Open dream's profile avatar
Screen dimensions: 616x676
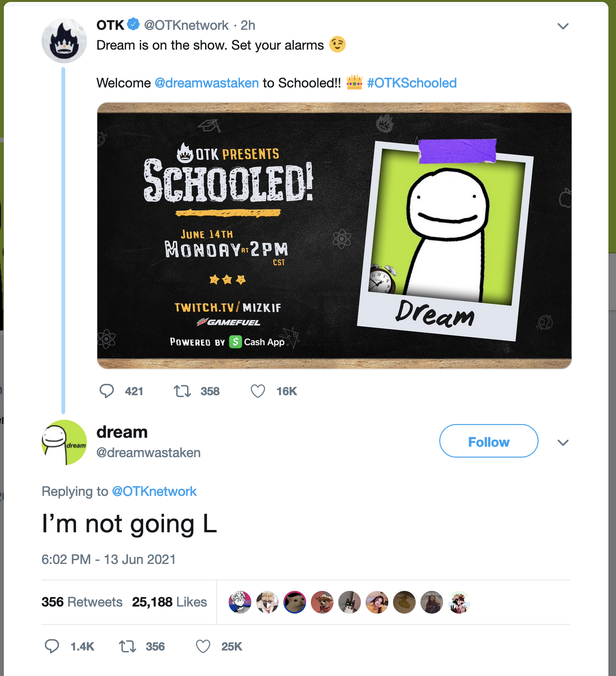64,442
